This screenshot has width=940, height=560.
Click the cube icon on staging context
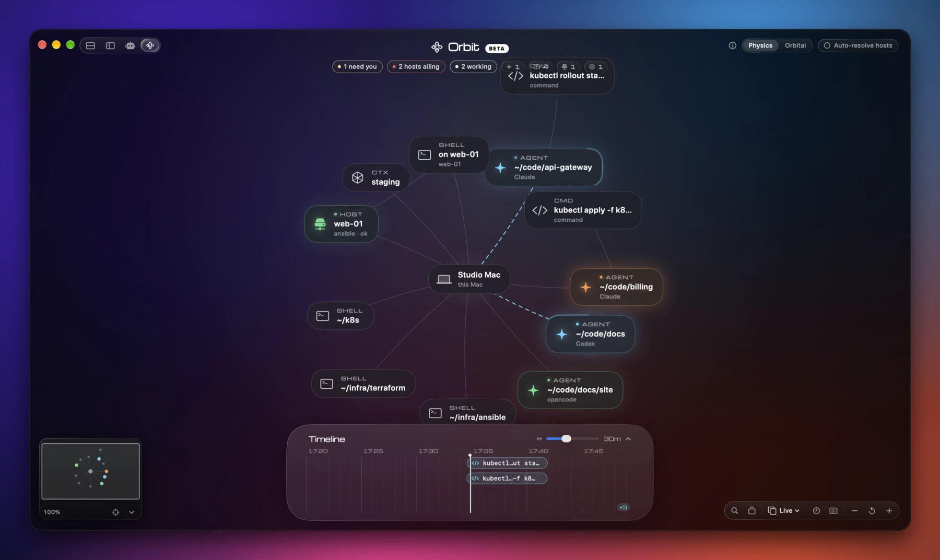tap(358, 177)
